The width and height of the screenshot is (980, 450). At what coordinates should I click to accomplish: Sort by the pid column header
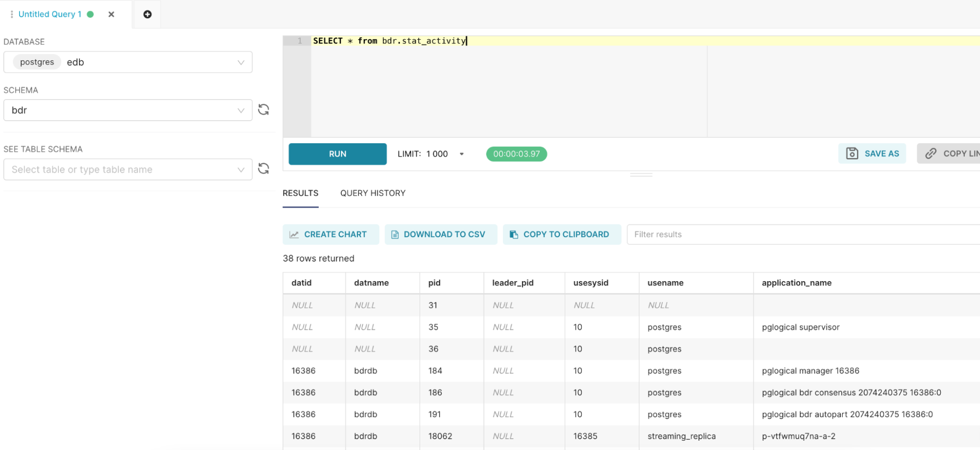[x=434, y=283]
